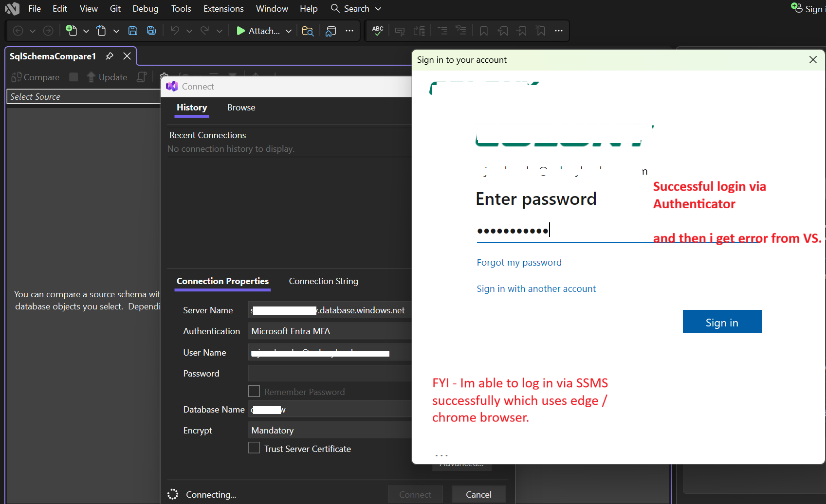This screenshot has height=504, width=826.
Task: Open the File menu
Action: point(35,8)
